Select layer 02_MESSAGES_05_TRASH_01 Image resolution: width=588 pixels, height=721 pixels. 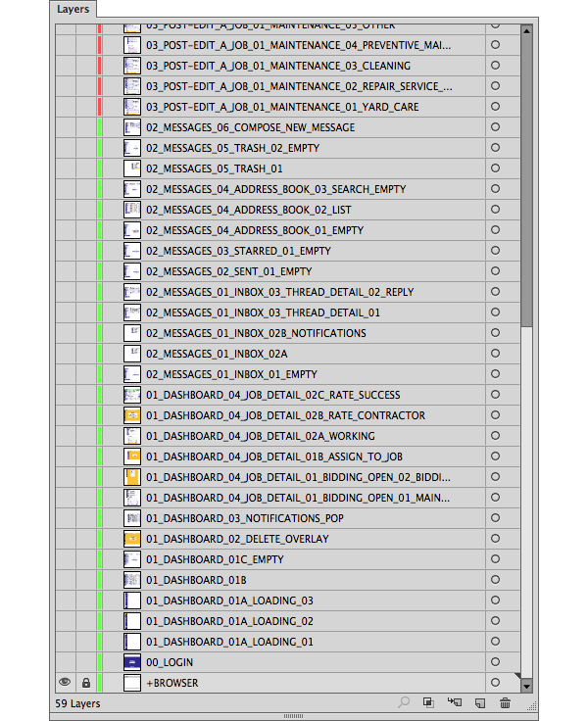(214, 168)
